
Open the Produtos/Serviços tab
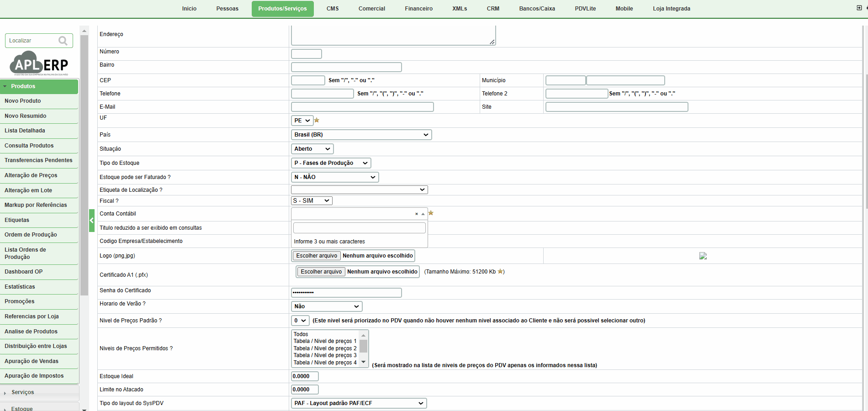pos(282,9)
